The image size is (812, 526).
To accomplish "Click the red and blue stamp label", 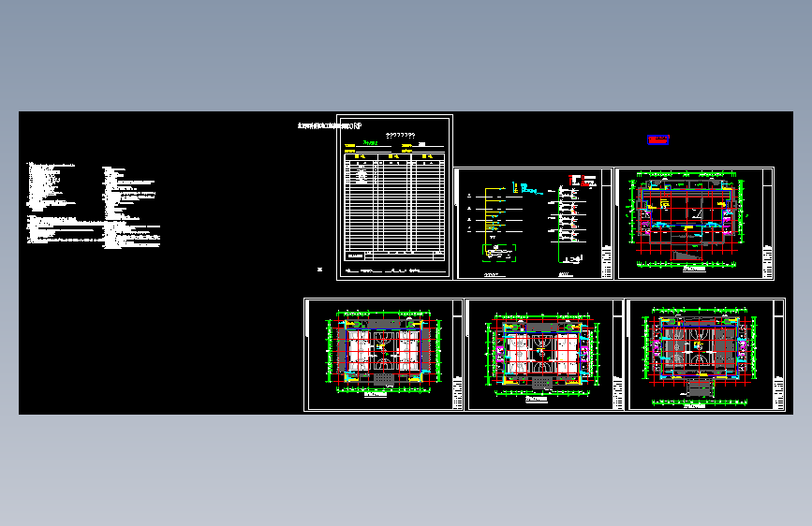I will click(657, 139).
